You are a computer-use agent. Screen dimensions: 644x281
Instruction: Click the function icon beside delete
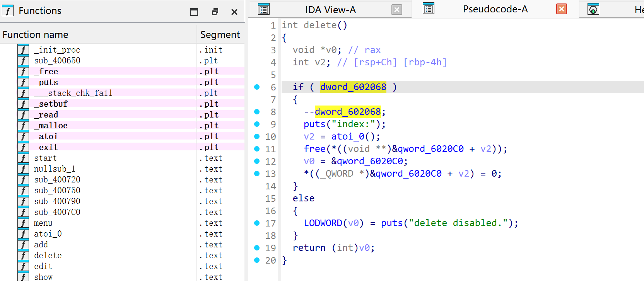(23, 255)
